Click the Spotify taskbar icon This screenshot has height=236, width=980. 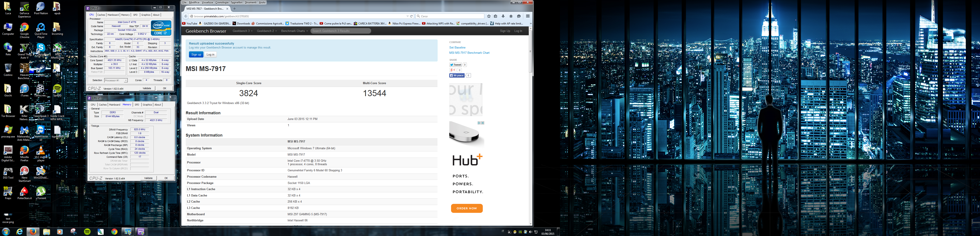pyautogui.click(x=87, y=232)
